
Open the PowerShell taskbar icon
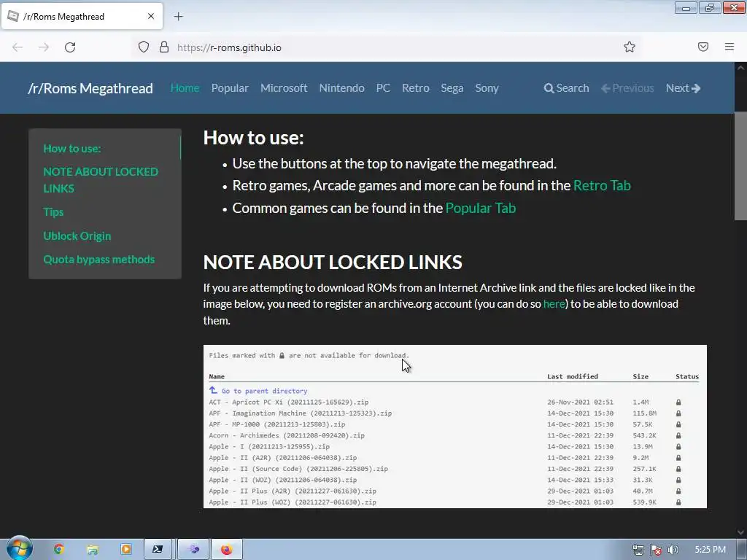click(x=158, y=550)
